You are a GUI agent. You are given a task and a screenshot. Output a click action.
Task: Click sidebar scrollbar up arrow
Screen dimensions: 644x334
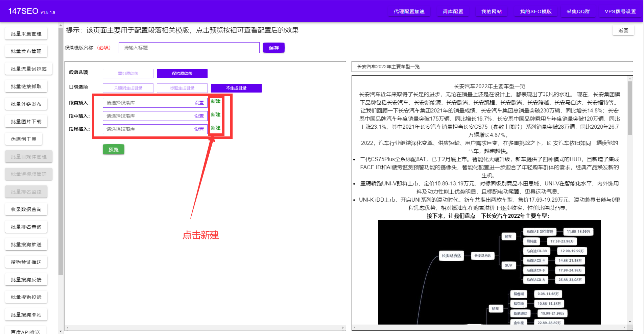click(x=61, y=25)
